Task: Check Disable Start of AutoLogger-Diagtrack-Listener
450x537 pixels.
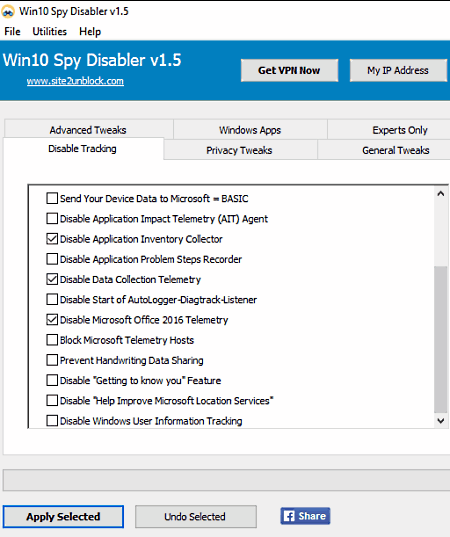Action: (x=52, y=299)
